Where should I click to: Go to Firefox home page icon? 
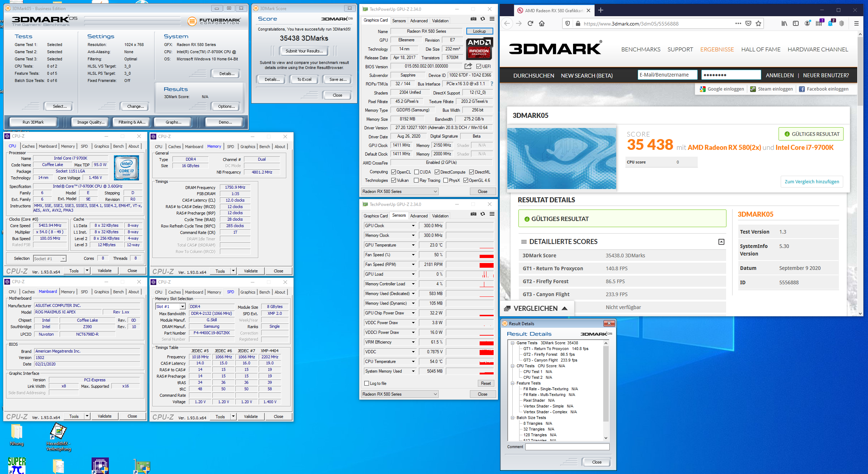pyautogui.click(x=542, y=24)
